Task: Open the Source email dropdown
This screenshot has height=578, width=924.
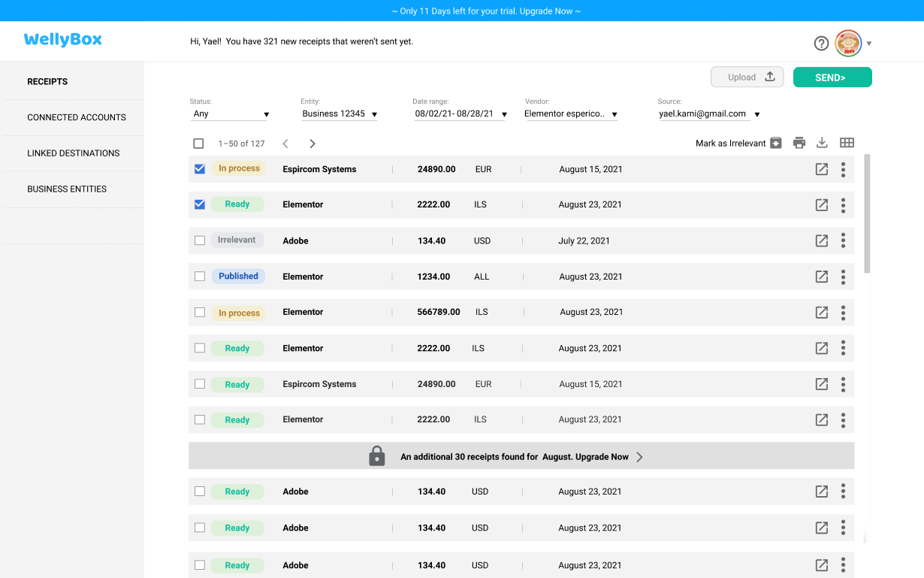Action: pyautogui.click(x=709, y=114)
